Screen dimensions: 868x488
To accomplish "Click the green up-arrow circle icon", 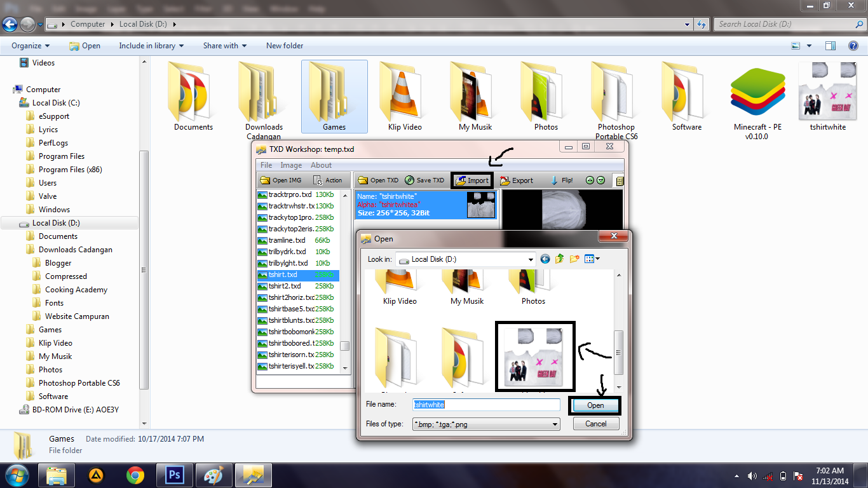I will pyautogui.click(x=590, y=180).
